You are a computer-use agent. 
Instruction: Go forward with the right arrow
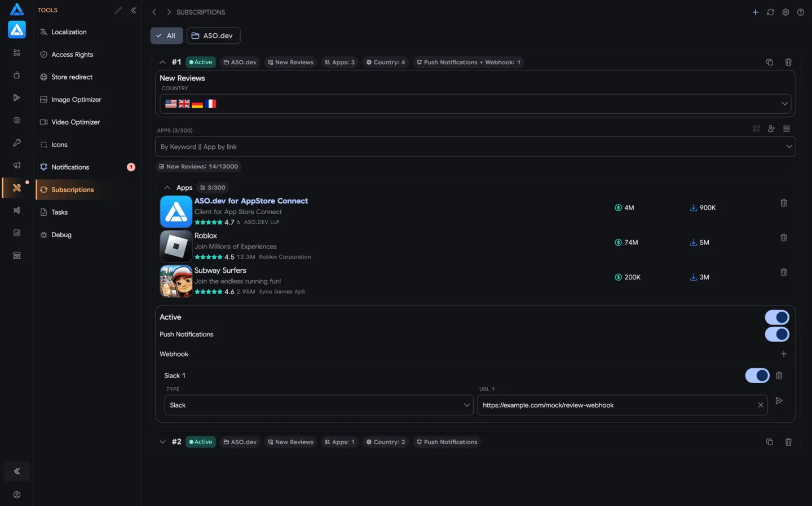[169, 12]
